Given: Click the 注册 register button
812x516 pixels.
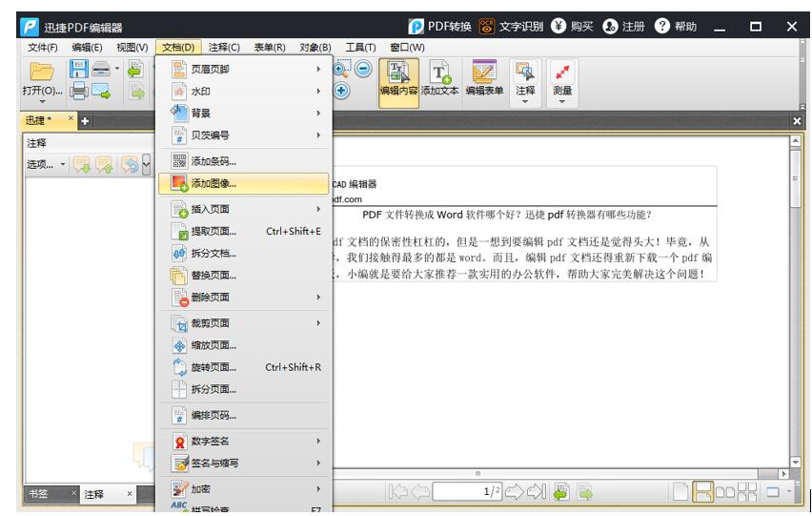Looking at the screenshot, I should tap(623, 27).
